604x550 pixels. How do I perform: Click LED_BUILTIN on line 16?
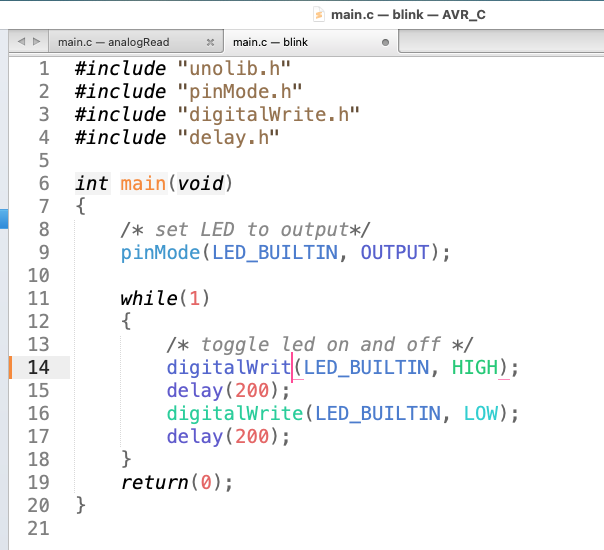pos(378,413)
